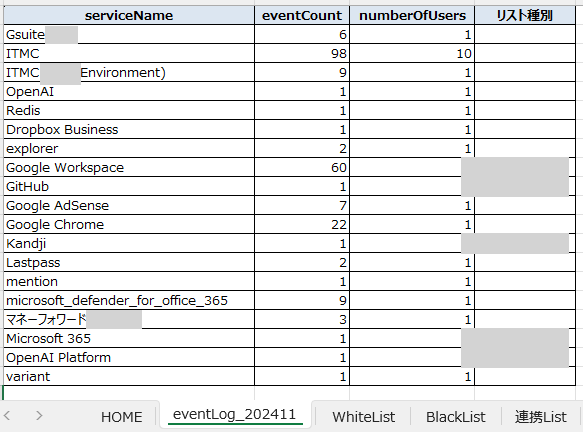Viewport: 583px width, 433px height.
Task: Click the ITMC Environment) cell
Action: click(129, 72)
